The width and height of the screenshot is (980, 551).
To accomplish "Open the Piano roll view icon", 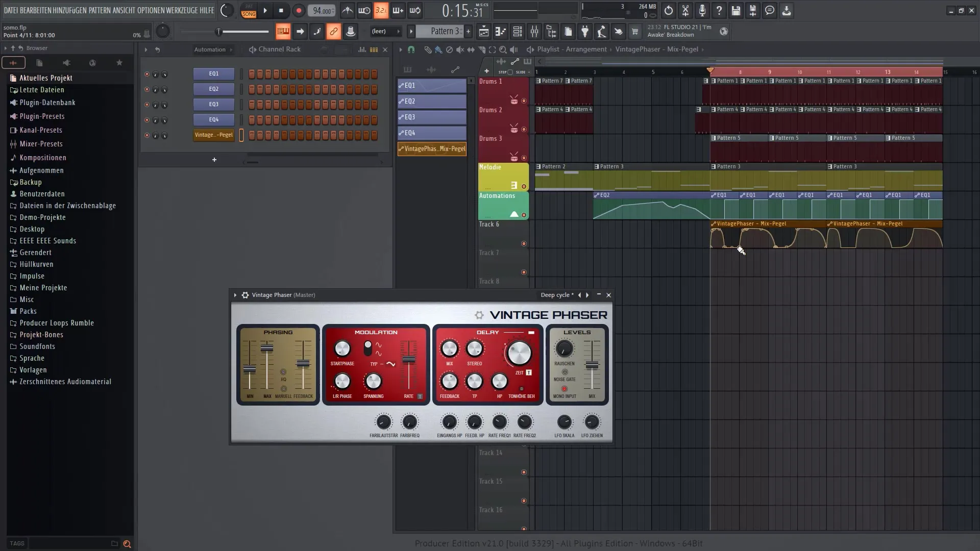I will pyautogui.click(x=500, y=32).
